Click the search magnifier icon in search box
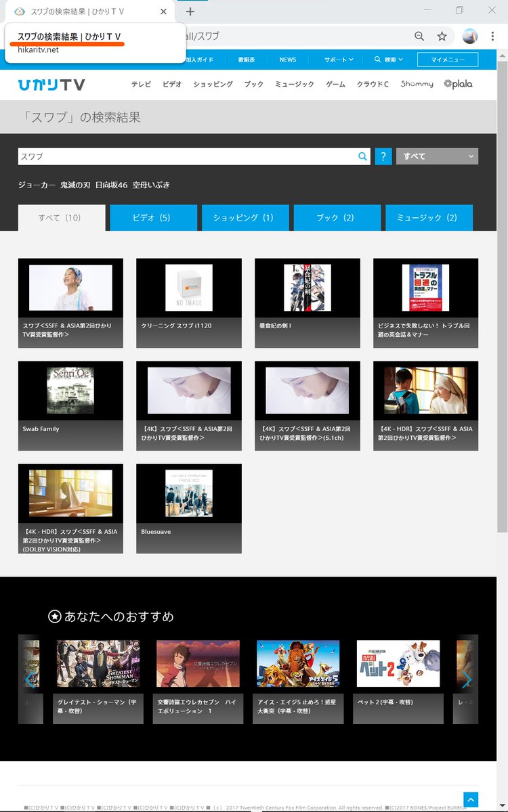508x812 pixels. 363,156
